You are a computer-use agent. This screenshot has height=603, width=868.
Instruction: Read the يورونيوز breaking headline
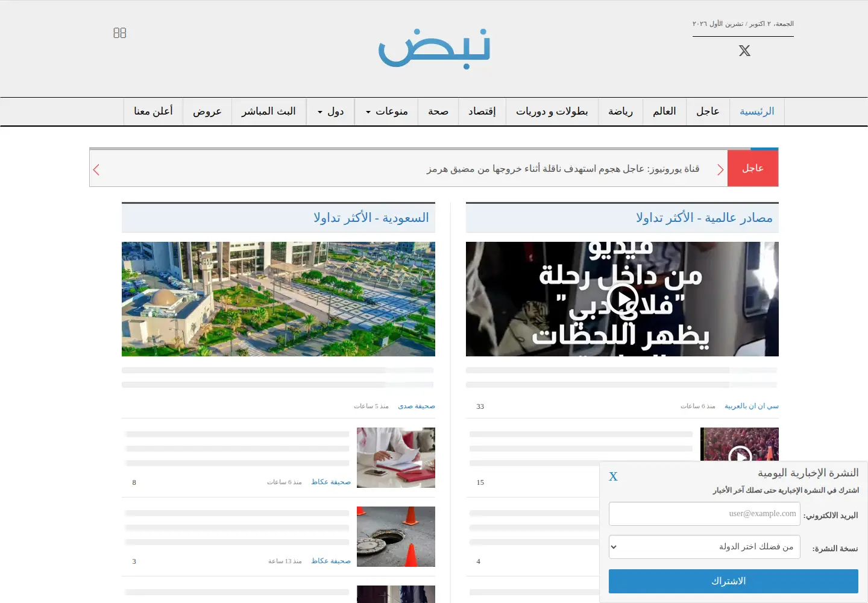coord(563,169)
